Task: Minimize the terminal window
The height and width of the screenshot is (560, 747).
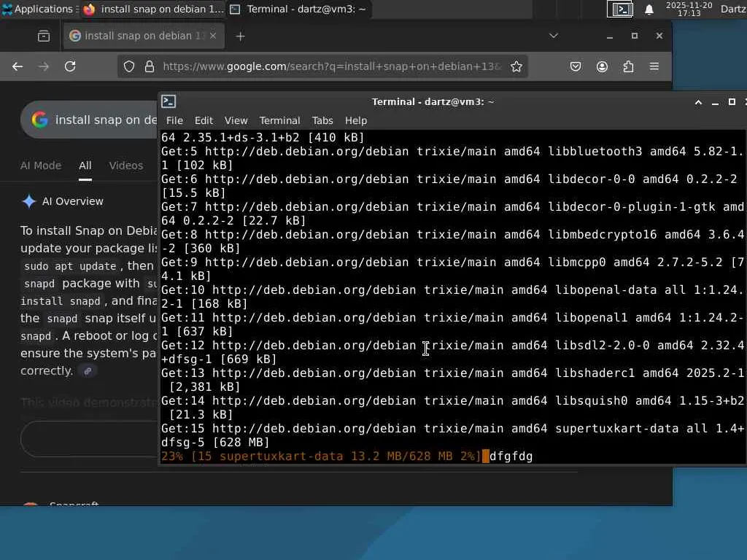Action: [x=715, y=102]
